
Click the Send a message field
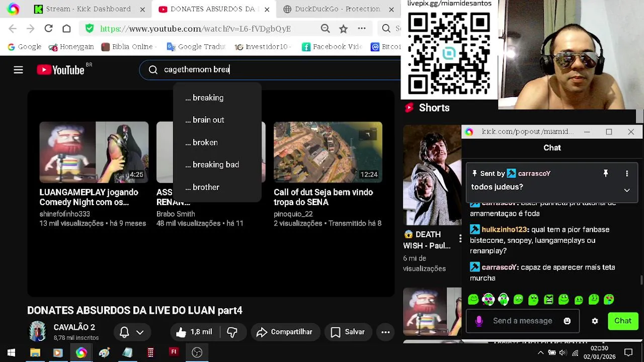point(523,321)
